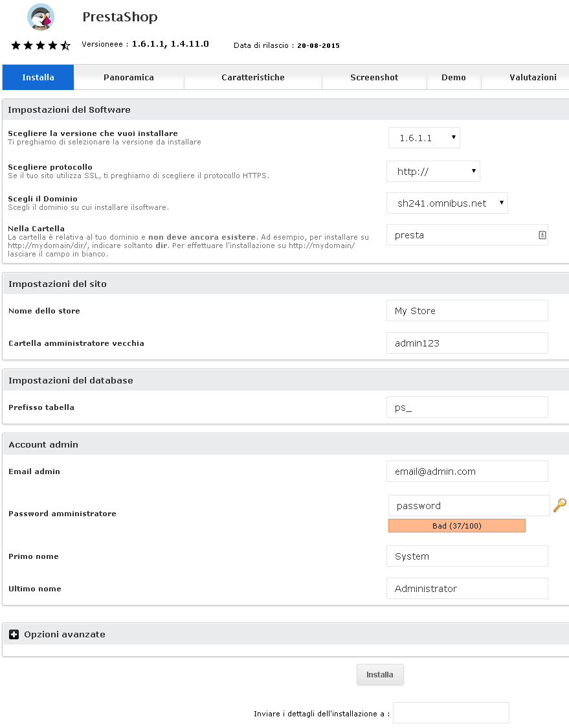Click the Impostazioni del Software heading
The height and width of the screenshot is (728, 569).
(x=69, y=109)
